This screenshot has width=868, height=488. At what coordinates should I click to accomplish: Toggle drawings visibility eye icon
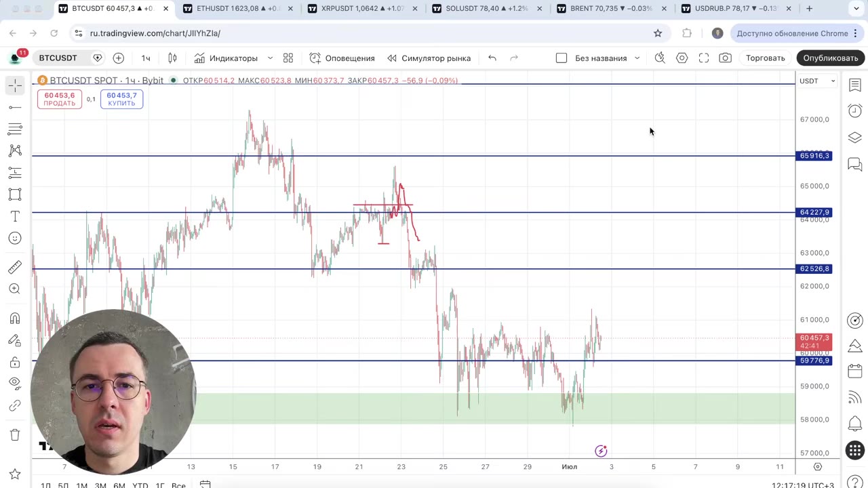click(x=15, y=383)
